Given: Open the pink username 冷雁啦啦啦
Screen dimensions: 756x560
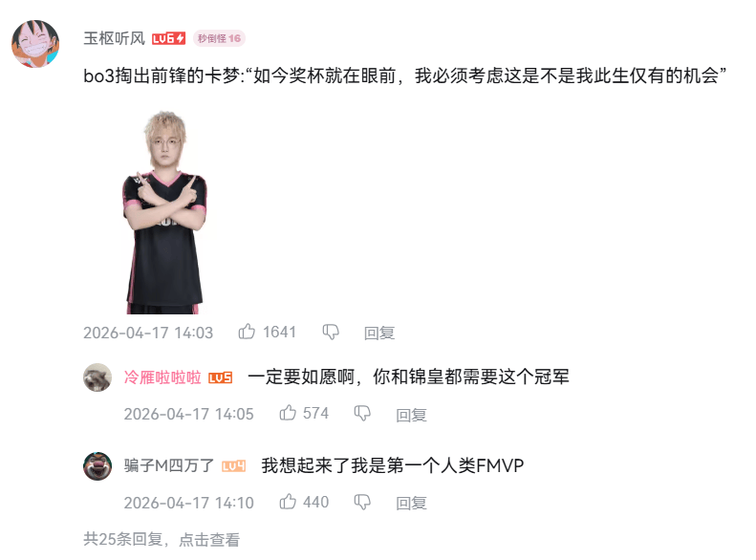Looking at the screenshot, I should click(x=162, y=377).
